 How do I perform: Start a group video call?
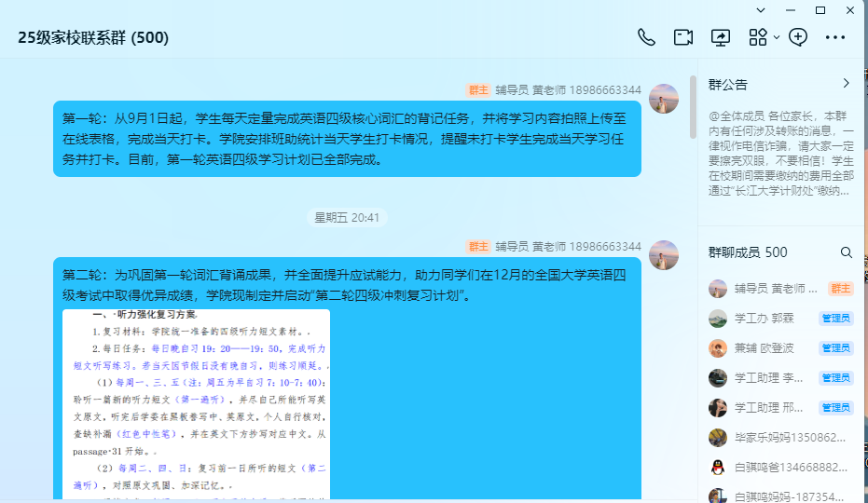coord(683,37)
